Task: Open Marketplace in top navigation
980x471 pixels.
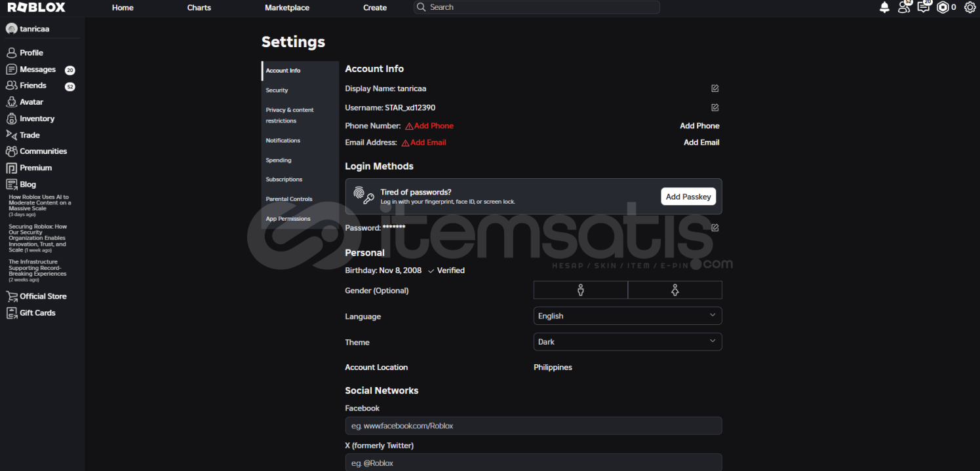Action: click(287, 8)
